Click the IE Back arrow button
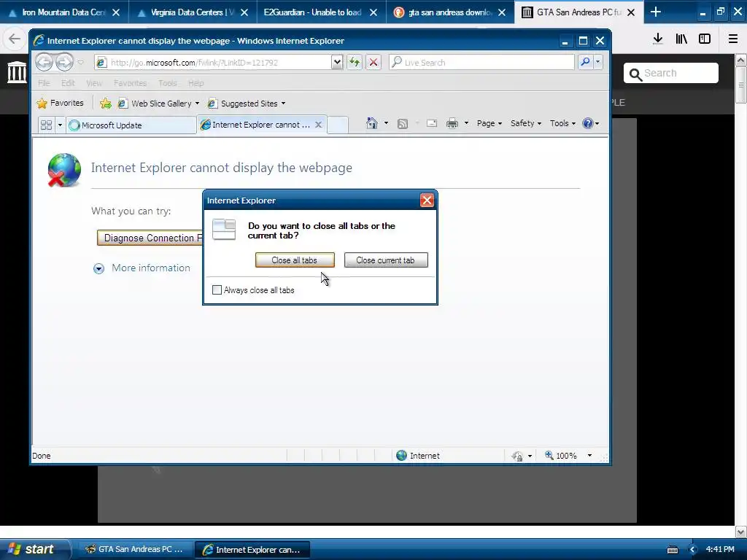Viewport: 747px width, 560px height. 44,62
